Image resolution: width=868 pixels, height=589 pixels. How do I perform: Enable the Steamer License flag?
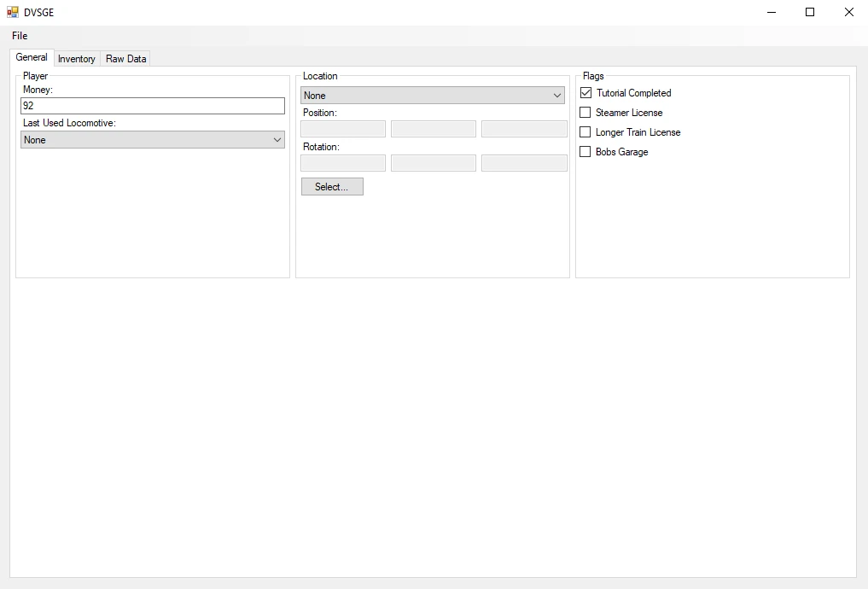tap(585, 113)
